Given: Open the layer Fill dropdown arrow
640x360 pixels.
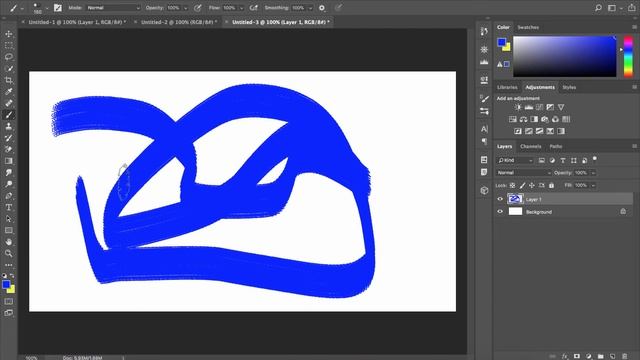Looking at the screenshot, I should click(593, 186).
